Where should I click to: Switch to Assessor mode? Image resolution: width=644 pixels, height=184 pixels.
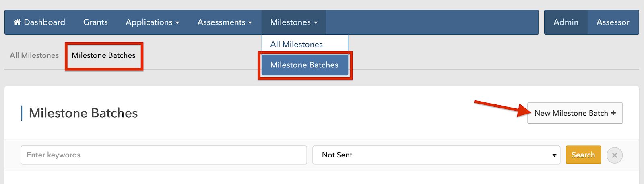pyautogui.click(x=613, y=22)
